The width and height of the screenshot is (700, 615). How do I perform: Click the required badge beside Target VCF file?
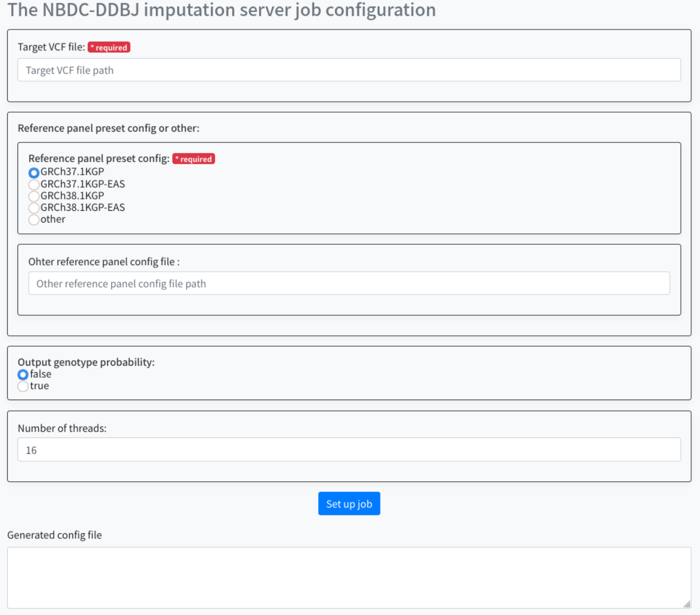click(109, 47)
